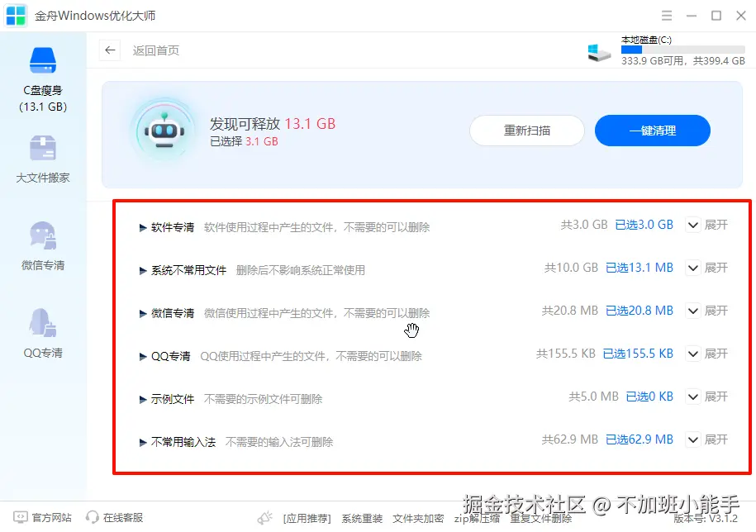Click chevron dropdown in 系统不常用文件 row
This screenshot has width=756, height=532.
(x=693, y=268)
